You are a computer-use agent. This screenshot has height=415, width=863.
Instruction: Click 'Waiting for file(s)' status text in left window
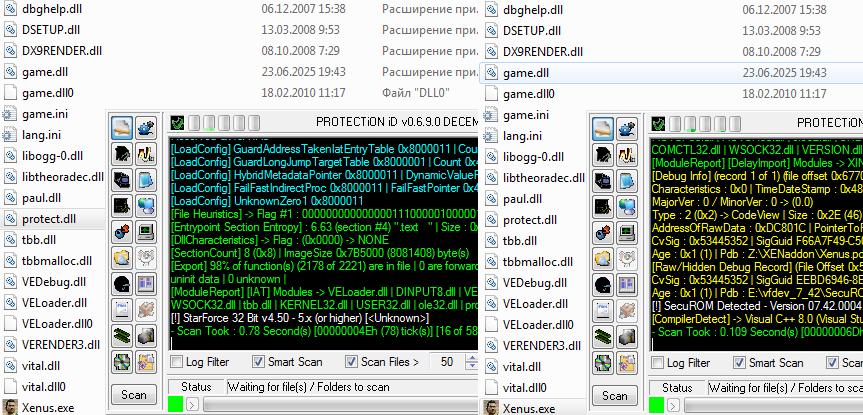(x=308, y=387)
